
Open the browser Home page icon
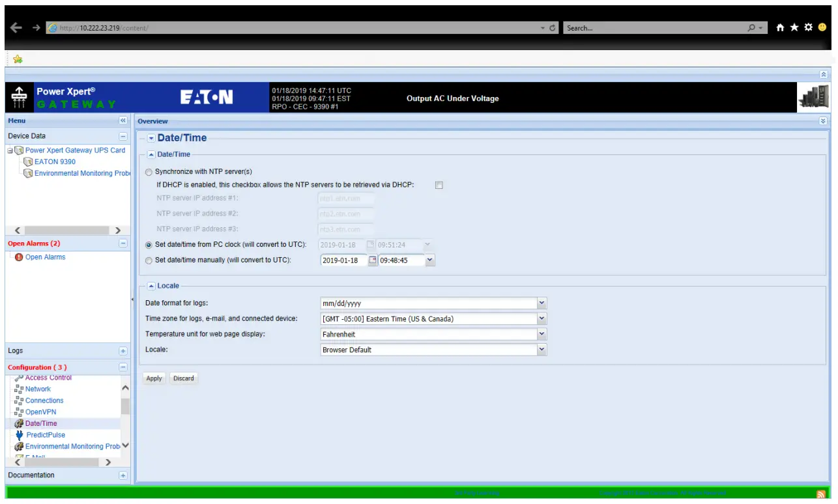(781, 27)
